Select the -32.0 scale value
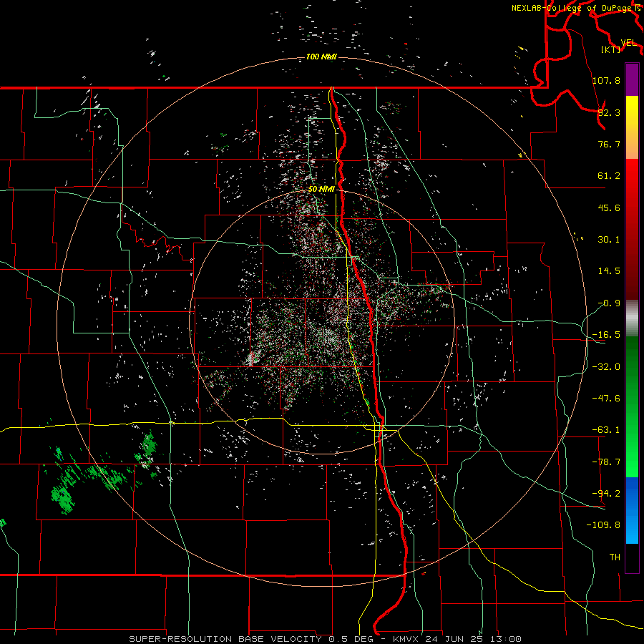Viewport: 644px width, 644px height. pos(606,367)
